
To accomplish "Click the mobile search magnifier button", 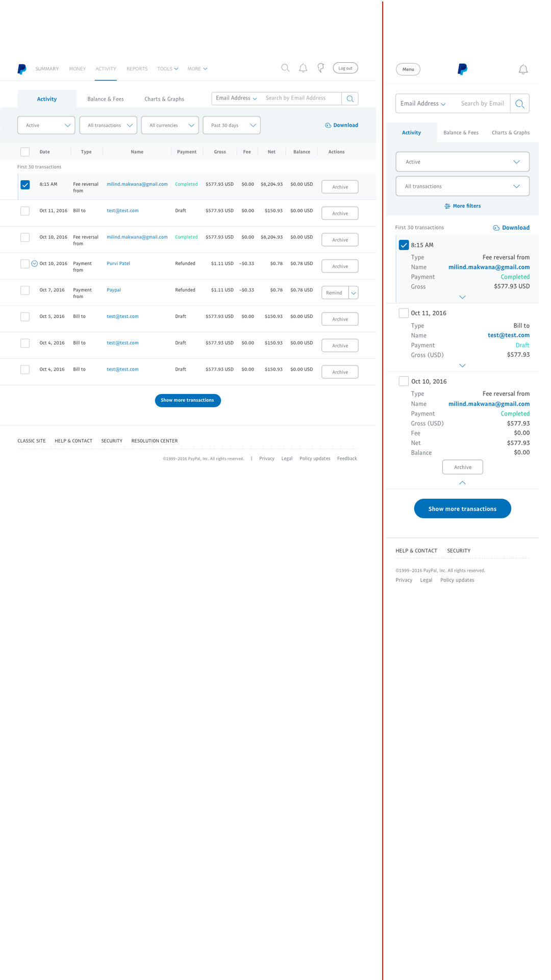I will (519, 104).
